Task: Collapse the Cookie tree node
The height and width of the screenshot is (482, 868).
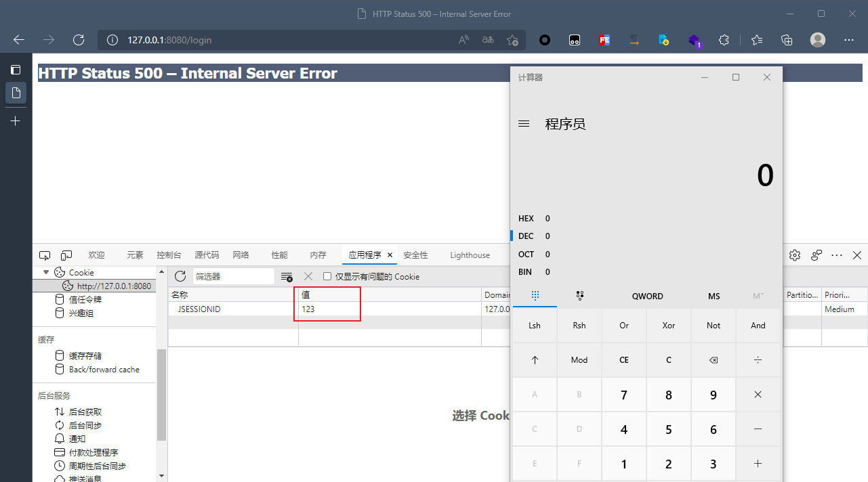Action: 46,272
